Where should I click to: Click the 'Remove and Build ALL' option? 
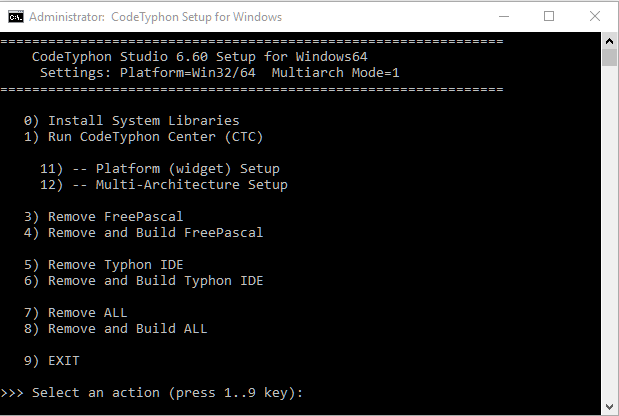(115, 328)
